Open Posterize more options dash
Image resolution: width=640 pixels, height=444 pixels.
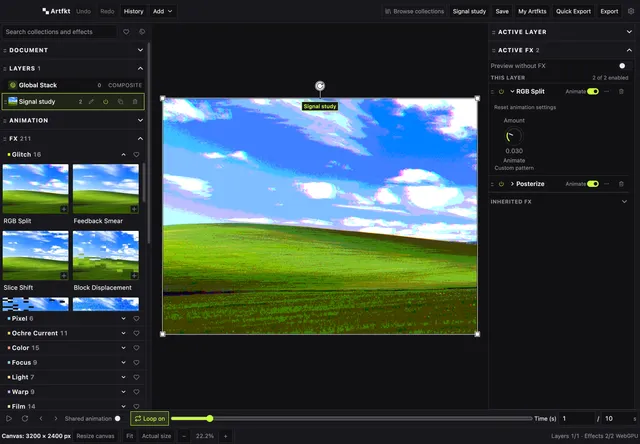pyautogui.click(x=607, y=184)
